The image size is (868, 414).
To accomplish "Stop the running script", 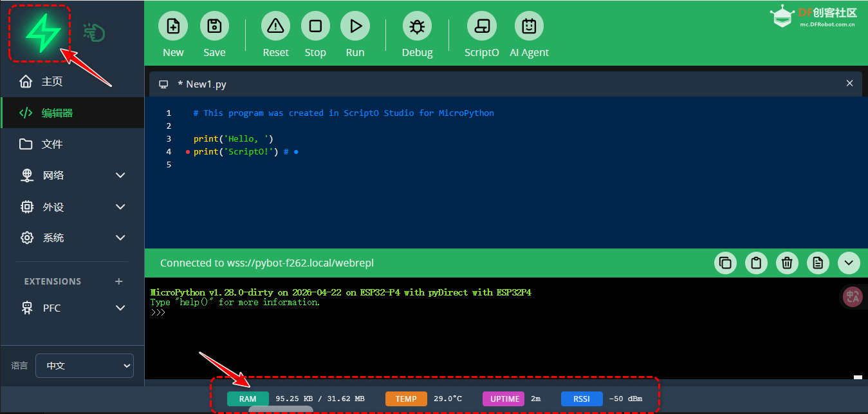I will tap(315, 26).
